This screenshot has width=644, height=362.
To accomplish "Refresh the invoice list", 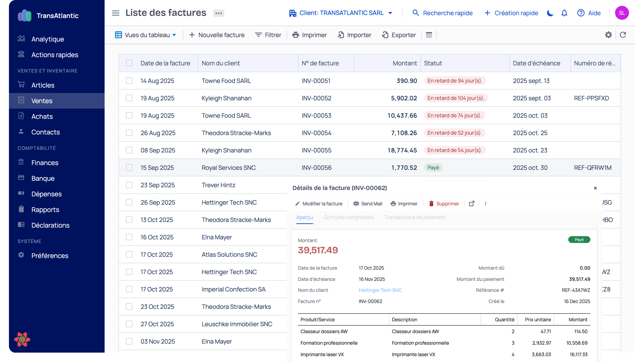I will coord(623,35).
